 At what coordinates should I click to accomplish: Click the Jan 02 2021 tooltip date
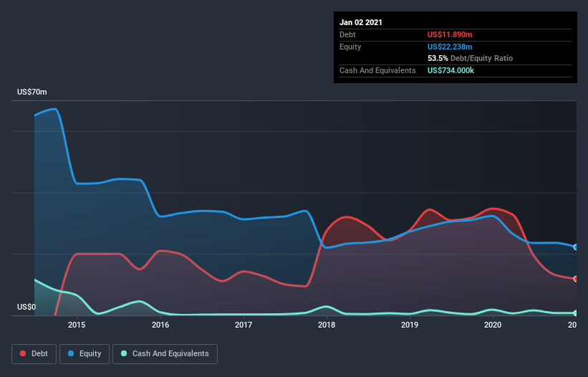[361, 22]
